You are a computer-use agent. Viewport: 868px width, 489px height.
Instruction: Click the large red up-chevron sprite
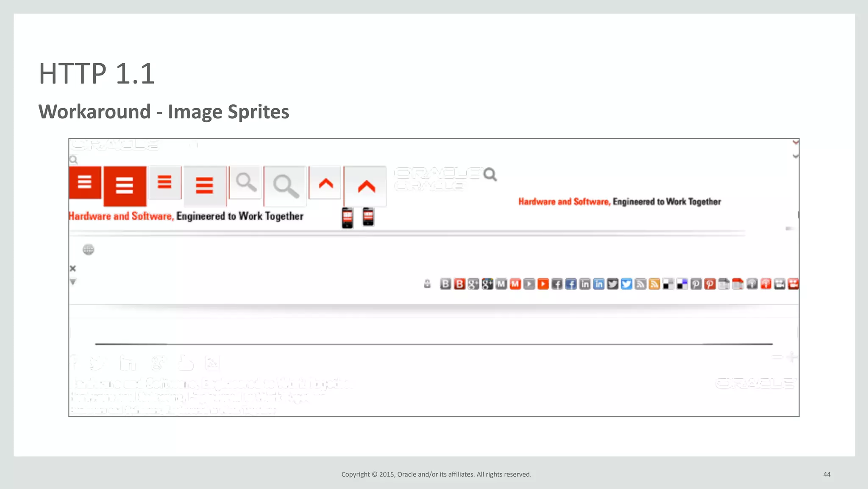tap(365, 186)
